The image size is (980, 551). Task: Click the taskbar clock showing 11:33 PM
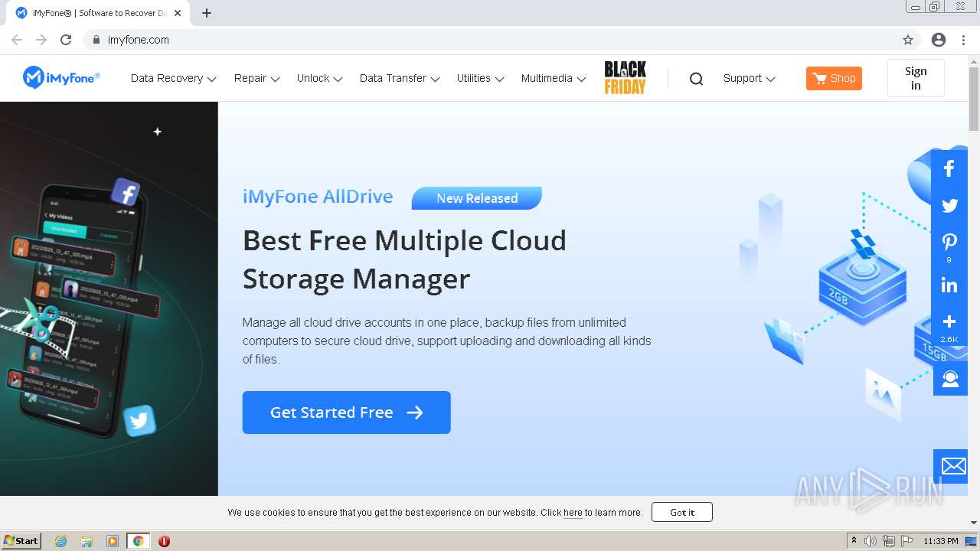[x=941, y=541]
